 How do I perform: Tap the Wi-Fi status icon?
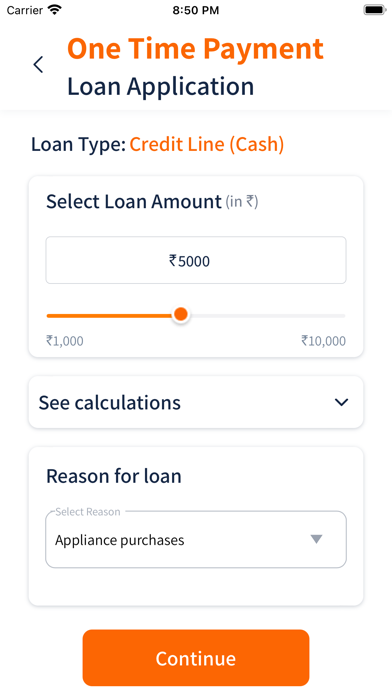(x=55, y=10)
